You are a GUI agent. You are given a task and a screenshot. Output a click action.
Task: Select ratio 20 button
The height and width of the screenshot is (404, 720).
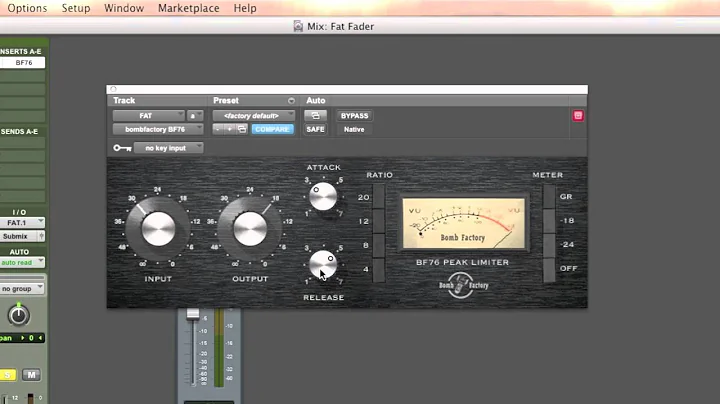coord(378,197)
